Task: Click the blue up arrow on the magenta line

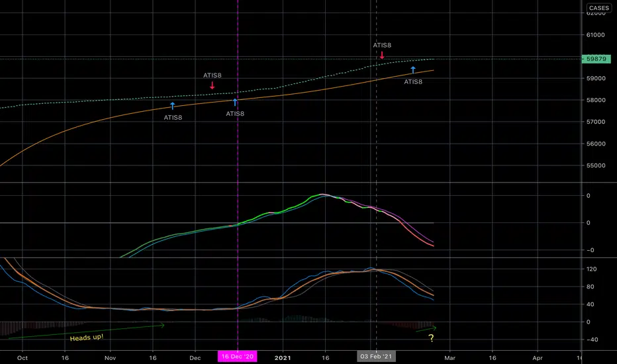Action: click(x=235, y=103)
